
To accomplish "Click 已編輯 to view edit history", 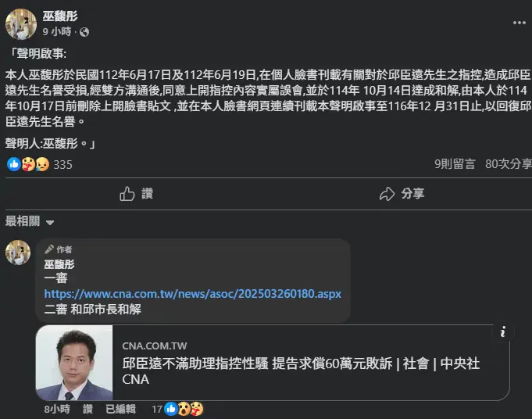I will [120, 409].
